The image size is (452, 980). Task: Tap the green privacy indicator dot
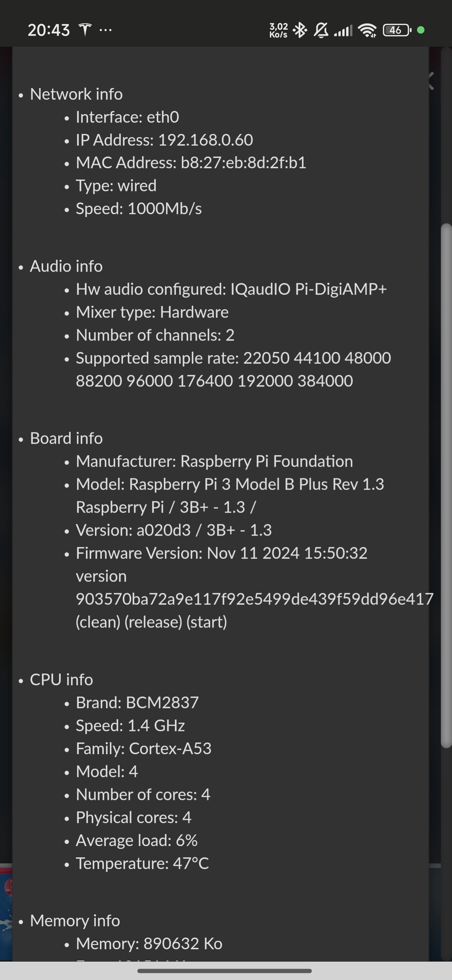tap(421, 30)
